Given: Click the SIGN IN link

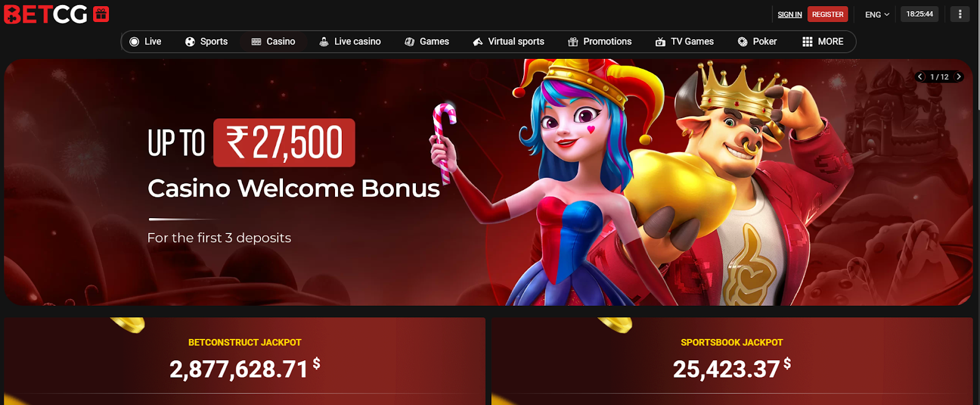Looking at the screenshot, I should [790, 15].
